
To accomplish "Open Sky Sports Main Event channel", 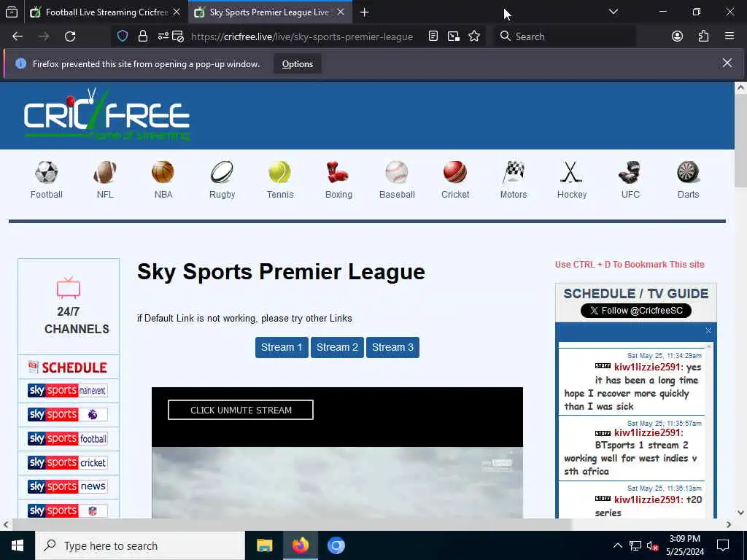I will click(68, 391).
